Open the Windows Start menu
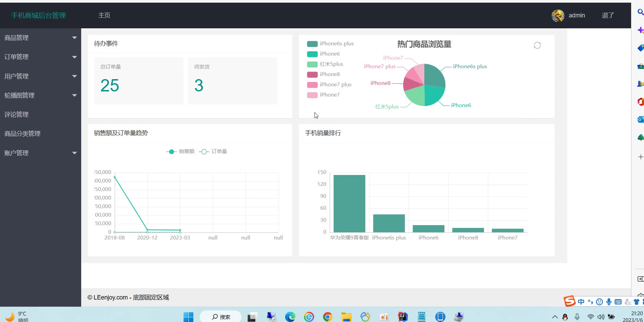Image resolution: width=644 pixels, height=322 pixels. click(188, 317)
